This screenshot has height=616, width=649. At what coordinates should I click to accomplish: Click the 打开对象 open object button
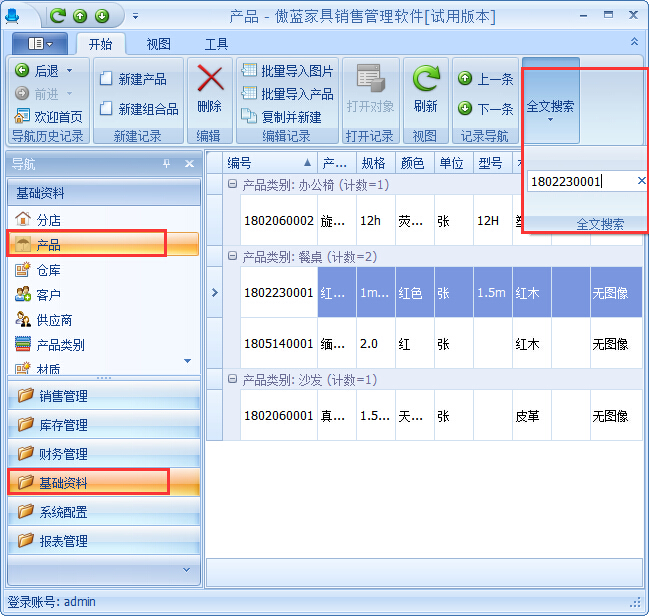370,89
